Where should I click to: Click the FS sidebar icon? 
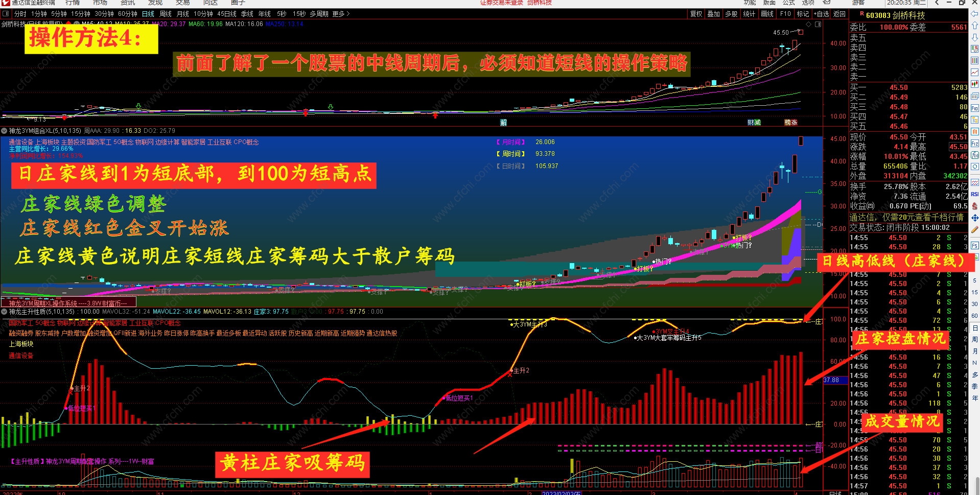[975, 246]
